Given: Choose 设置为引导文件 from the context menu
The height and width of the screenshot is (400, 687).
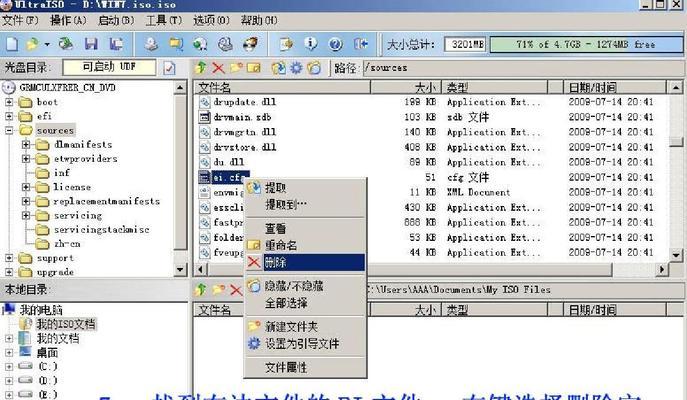Looking at the screenshot, I should click(305, 343).
